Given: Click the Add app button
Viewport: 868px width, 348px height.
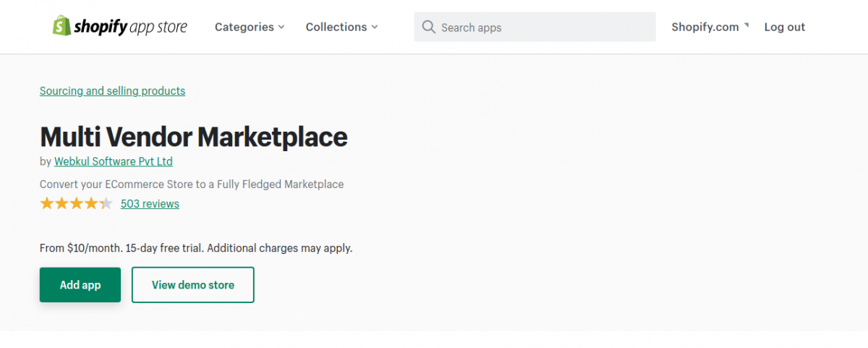Looking at the screenshot, I should tap(80, 285).
